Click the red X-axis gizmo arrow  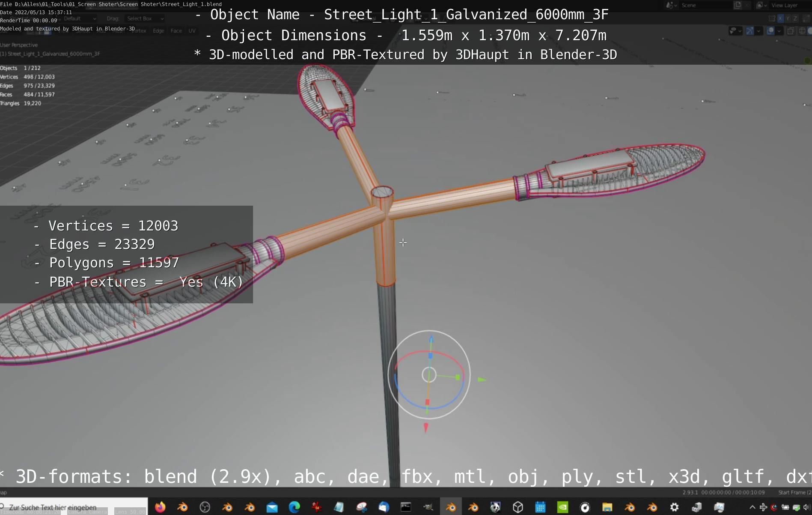[x=425, y=428]
